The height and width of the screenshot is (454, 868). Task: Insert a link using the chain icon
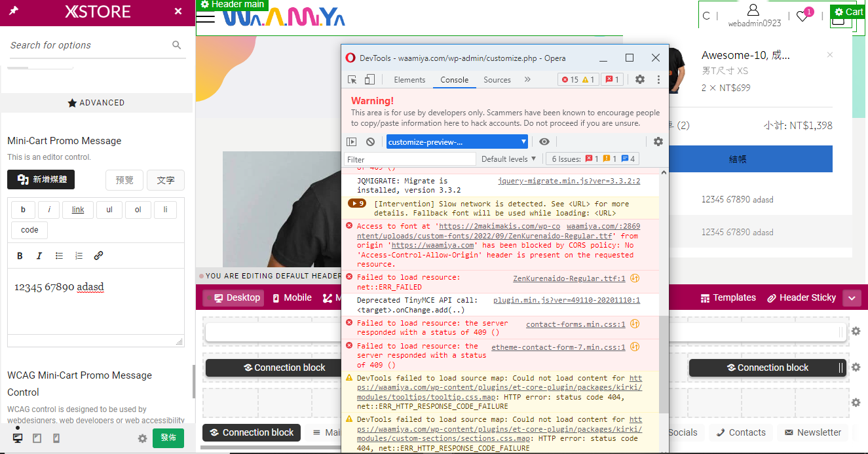(98, 255)
